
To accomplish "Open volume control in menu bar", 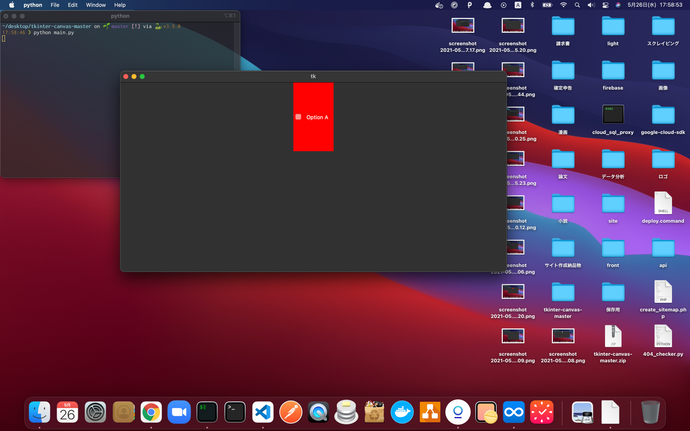I will point(591,5).
